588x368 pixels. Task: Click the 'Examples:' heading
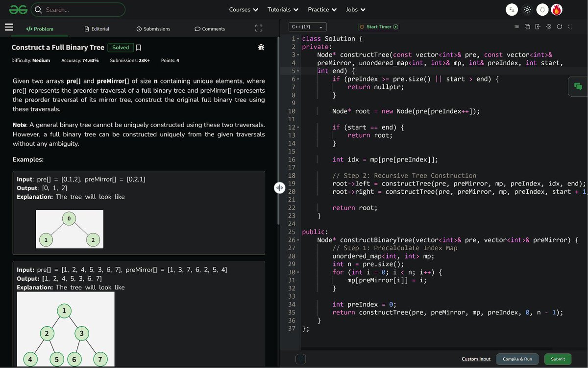coord(28,159)
